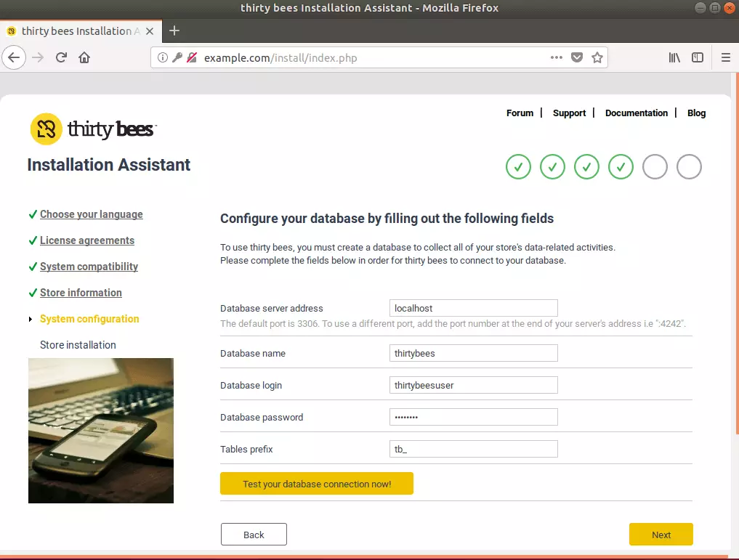Proceed with the Next button
The image size is (739, 560).
661,535
